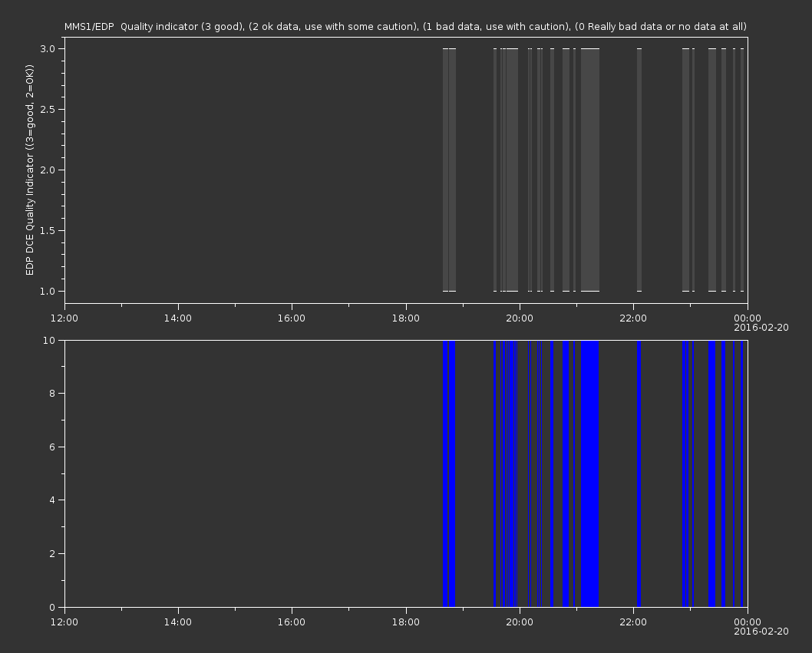Click the 1.5 tick label on top plot
Screen dimensions: 812x653
coord(48,230)
